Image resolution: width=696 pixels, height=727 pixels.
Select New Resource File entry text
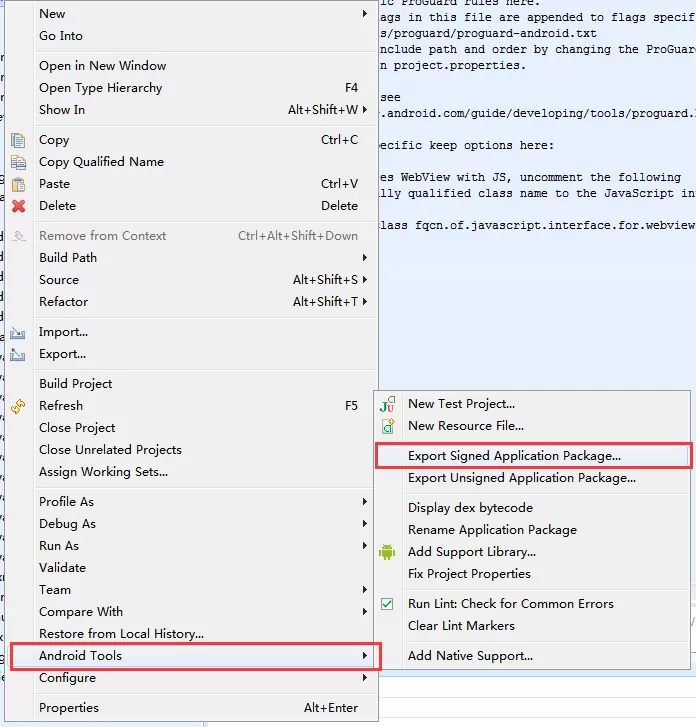[466, 426]
